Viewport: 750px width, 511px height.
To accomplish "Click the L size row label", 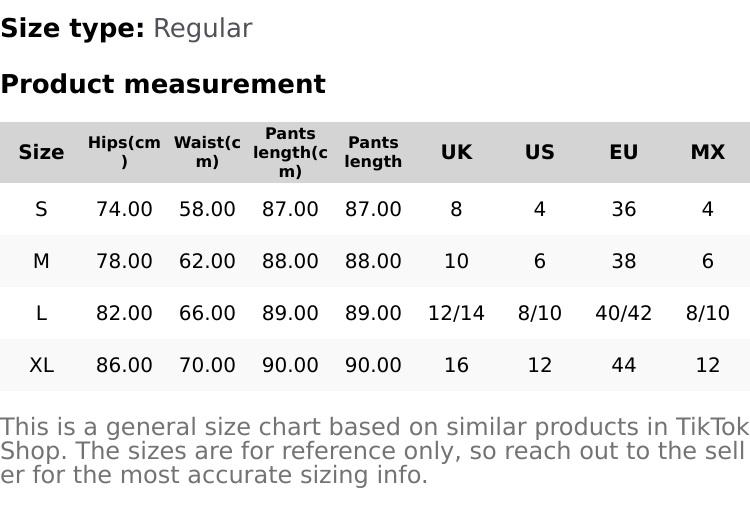I will (41, 313).
